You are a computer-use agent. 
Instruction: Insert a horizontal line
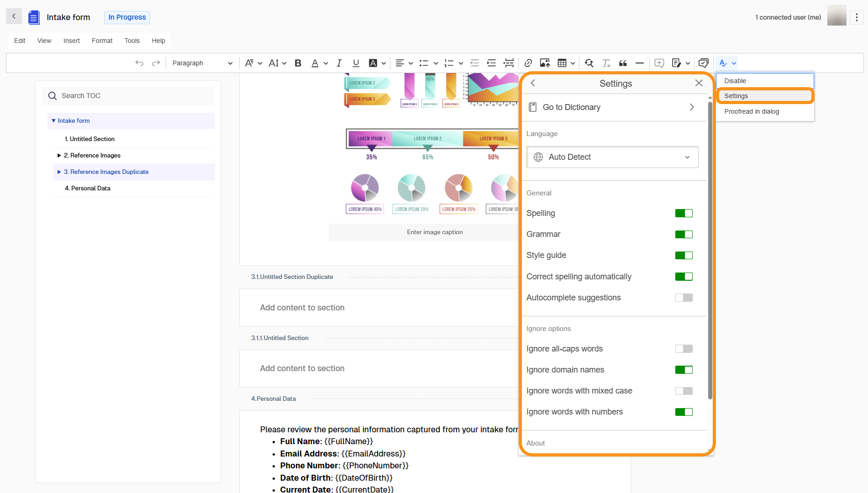click(x=639, y=63)
